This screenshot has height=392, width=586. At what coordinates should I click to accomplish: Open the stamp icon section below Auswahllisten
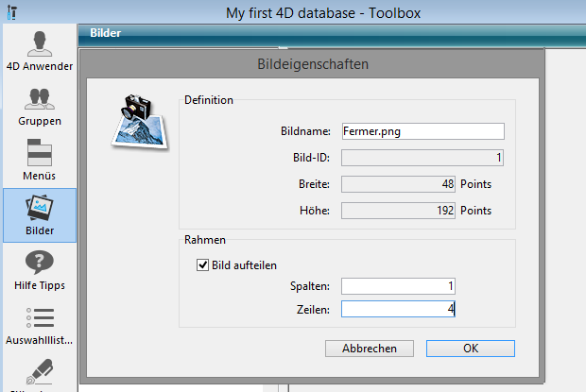[40, 373]
